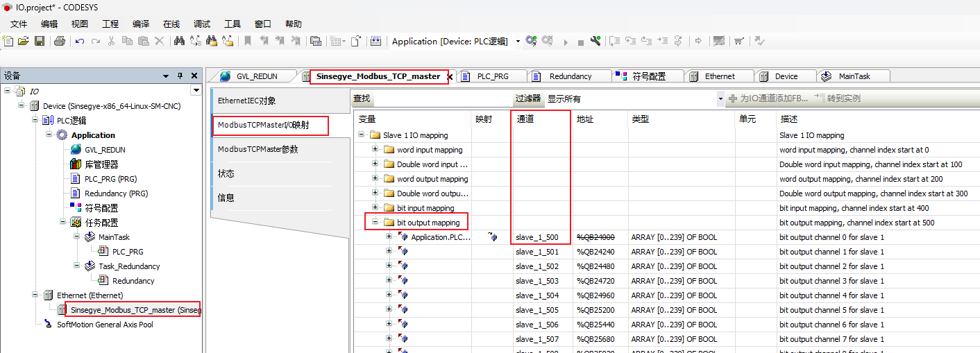Expand the slave_1_501 channel row

point(389,252)
